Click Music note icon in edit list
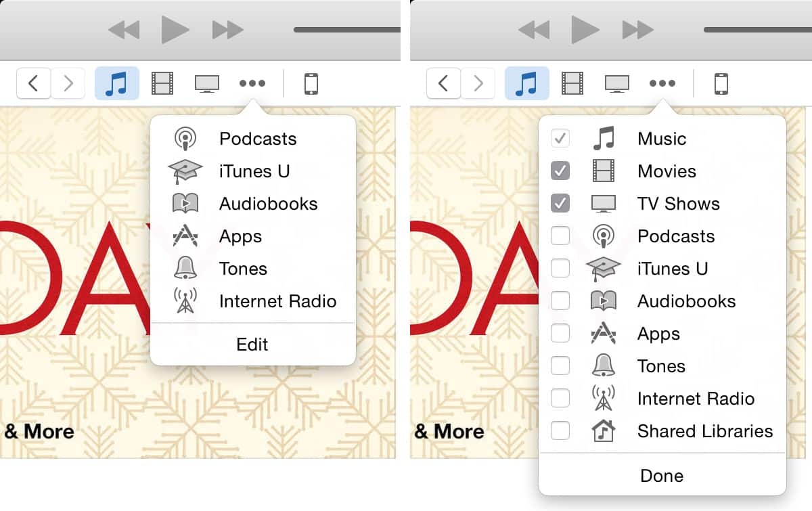 tap(604, 139)
